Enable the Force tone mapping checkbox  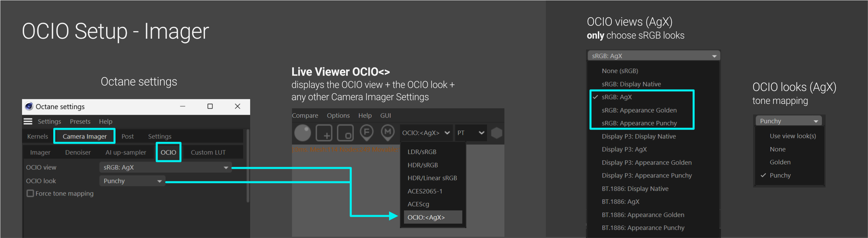pyautogui.click(x=30, y=193)
